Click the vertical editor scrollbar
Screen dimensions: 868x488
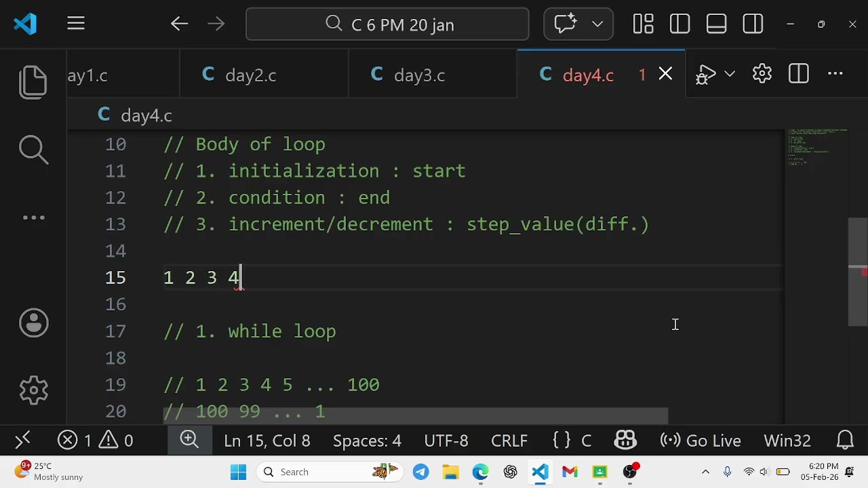(x=858, y=272)
